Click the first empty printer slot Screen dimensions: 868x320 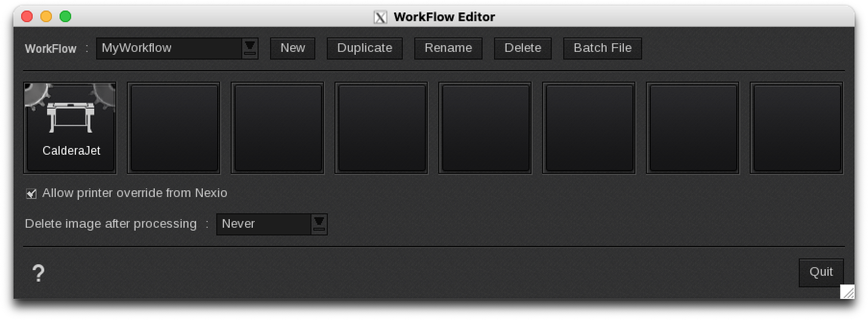click(x=174, y=127)
